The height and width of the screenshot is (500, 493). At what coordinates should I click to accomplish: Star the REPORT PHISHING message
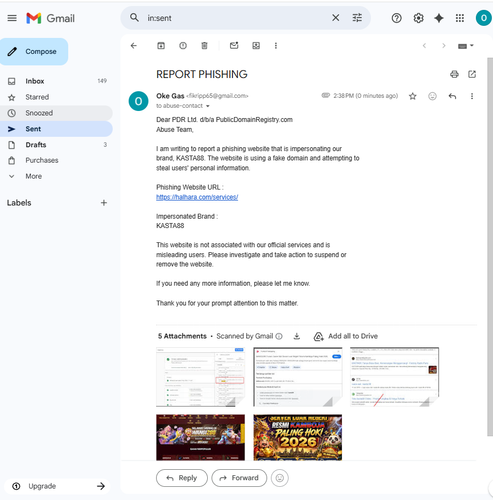[x=413, y=96]
